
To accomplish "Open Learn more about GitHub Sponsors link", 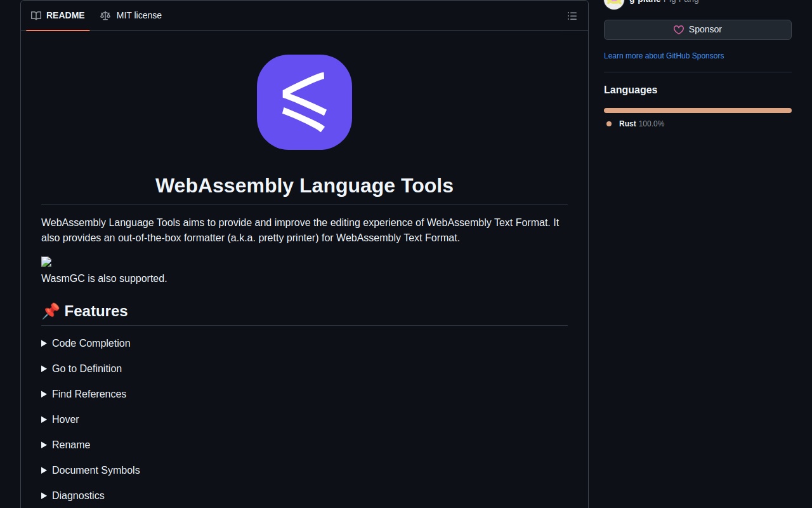I will 664,56.
